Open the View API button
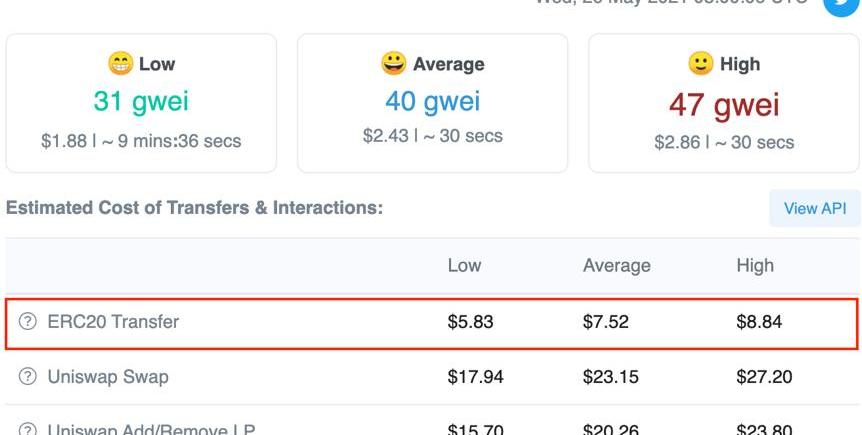The height and width of the screenshot is (435, 862). point(815,208)
